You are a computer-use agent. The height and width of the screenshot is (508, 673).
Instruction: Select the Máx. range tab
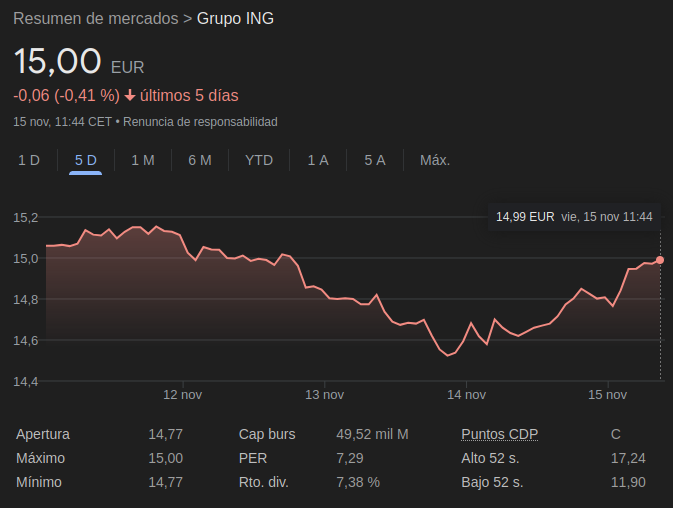click(x=435, y=160)
